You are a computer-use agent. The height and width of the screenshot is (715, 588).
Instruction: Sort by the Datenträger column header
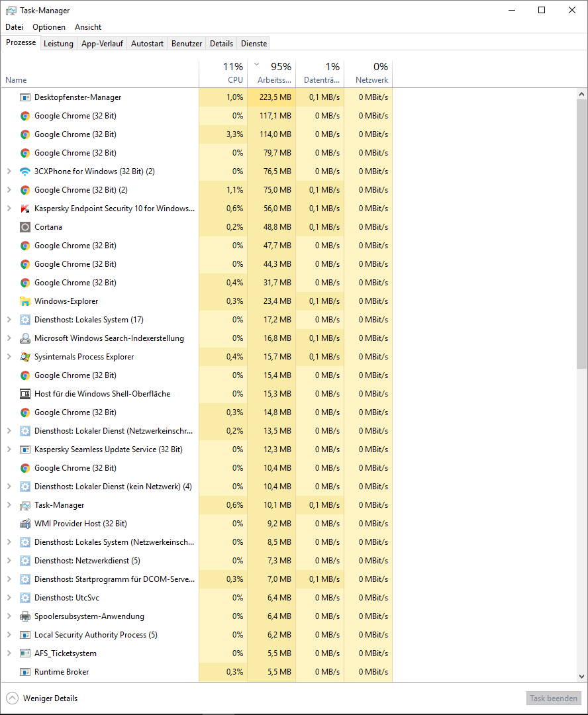(320, 73)
